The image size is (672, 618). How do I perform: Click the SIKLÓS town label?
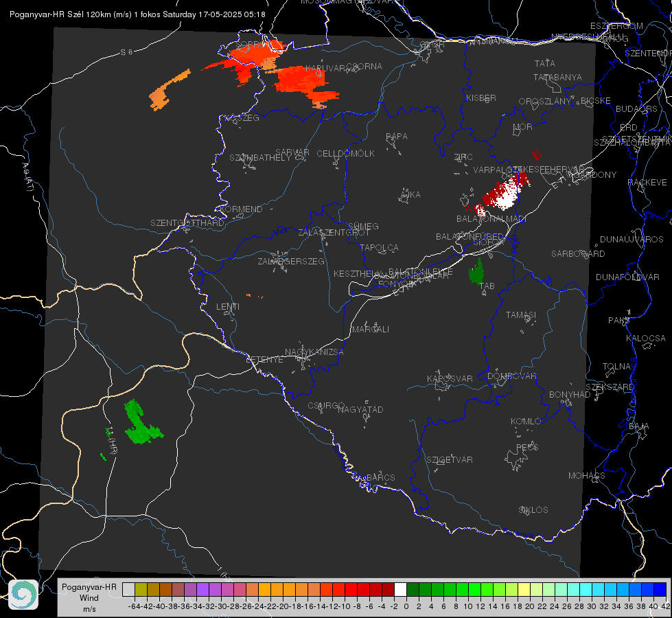533,510
